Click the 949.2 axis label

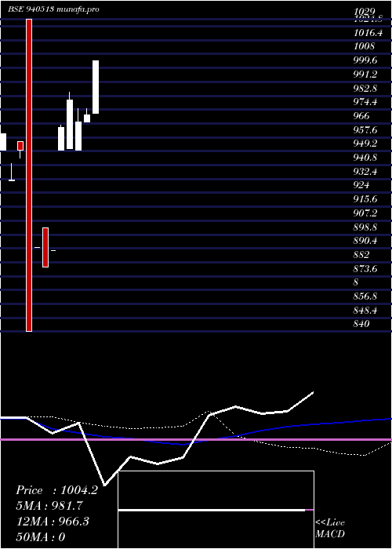365,144
